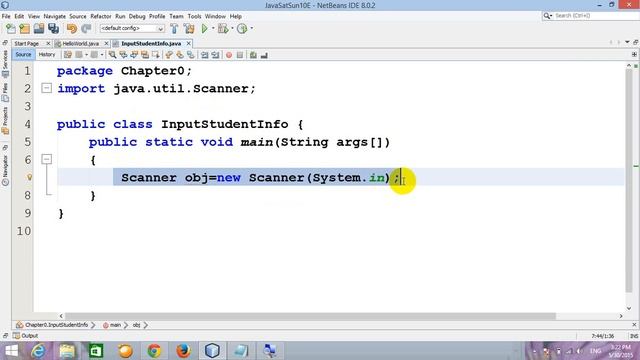
Task: Click the Save All toolbar icon
Action: point(53,29)
